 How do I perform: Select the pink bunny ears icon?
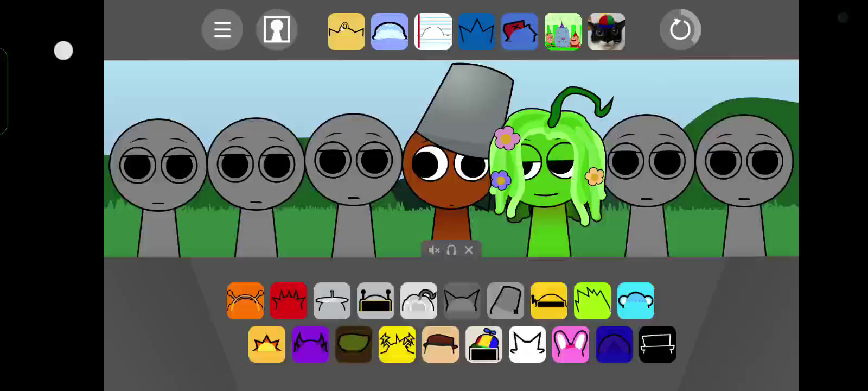pos(571,344)
